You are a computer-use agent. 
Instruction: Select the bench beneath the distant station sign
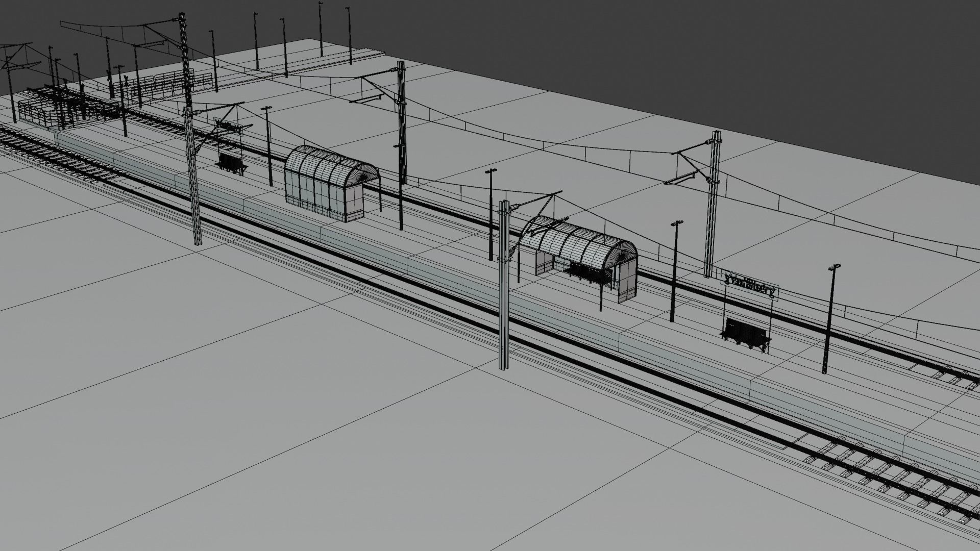point(232,164)
